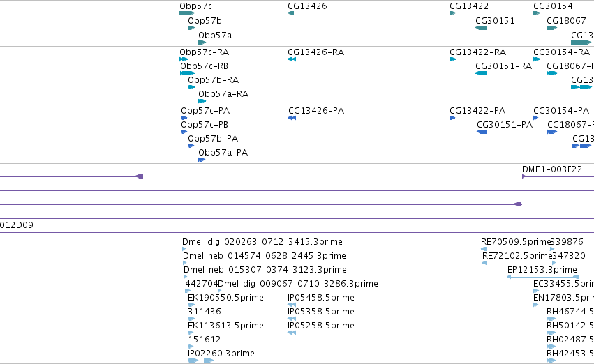Select the 347320 EST label

pos(569,256)
